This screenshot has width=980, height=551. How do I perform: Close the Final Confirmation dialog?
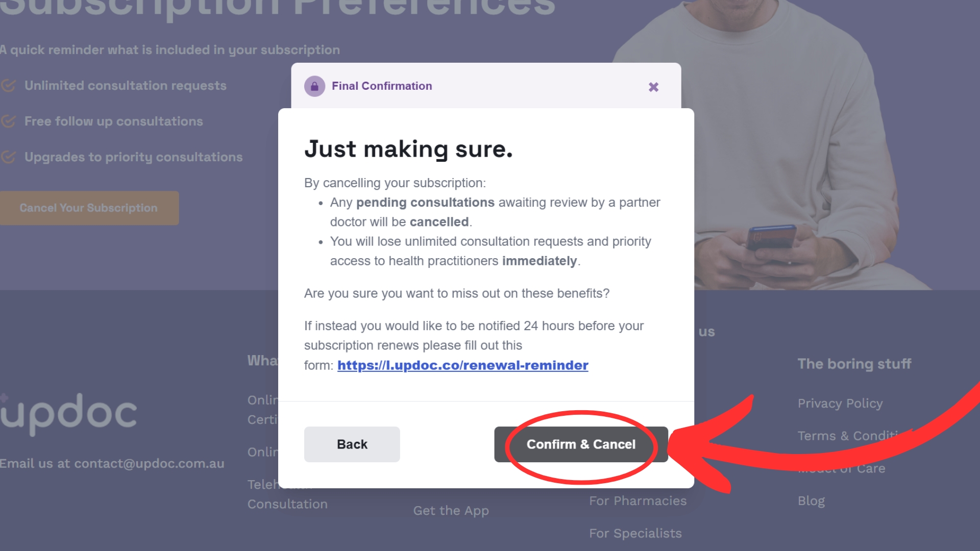653,87
